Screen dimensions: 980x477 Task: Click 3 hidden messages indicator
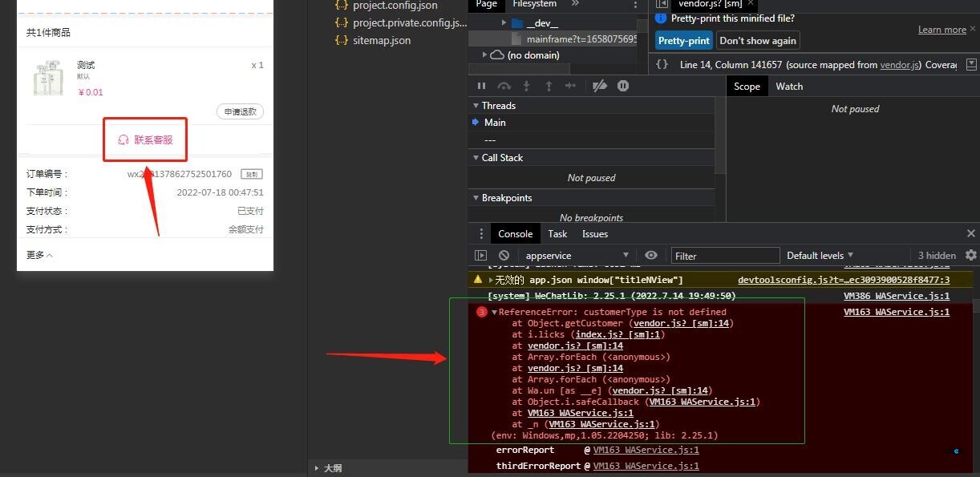[x=937, y=255]
